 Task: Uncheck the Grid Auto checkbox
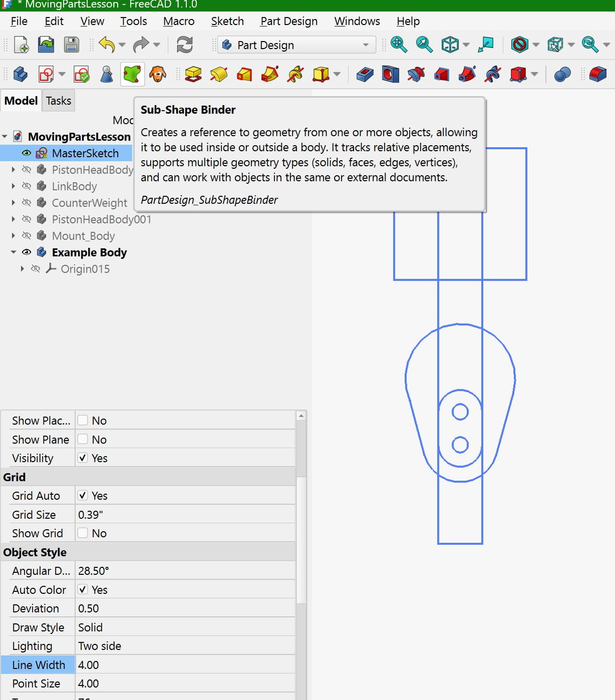pyautogui.click(x=83, y=495)
